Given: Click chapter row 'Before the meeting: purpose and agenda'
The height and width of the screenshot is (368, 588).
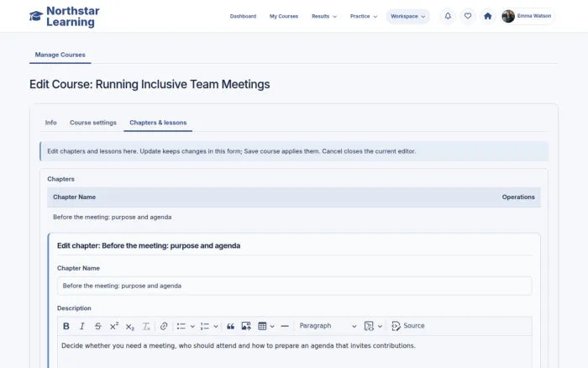Looking at the screenshot, I should point(294,218).
